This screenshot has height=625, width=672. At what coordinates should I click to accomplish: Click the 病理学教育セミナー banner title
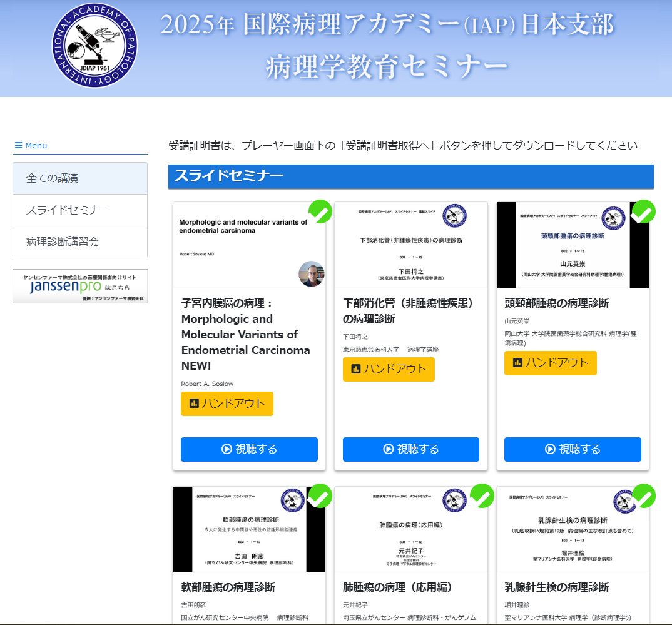pyautogui.click(x=387, y=68)
